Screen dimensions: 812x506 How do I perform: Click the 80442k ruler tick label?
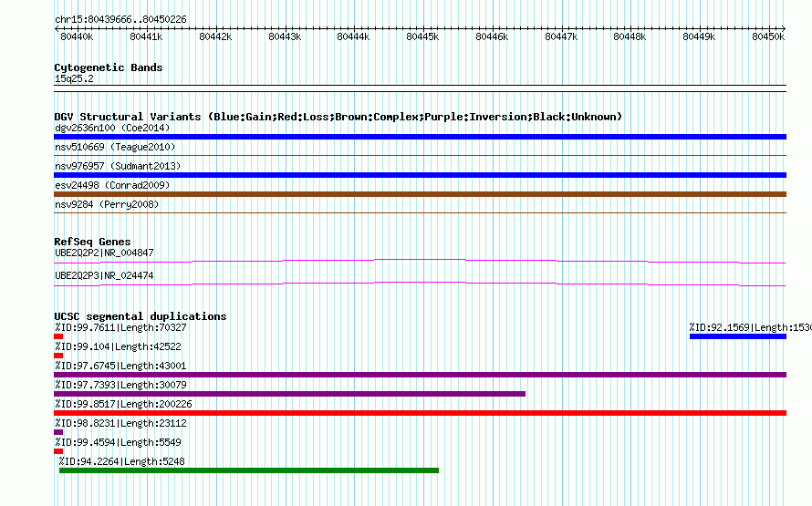(215, 36)
